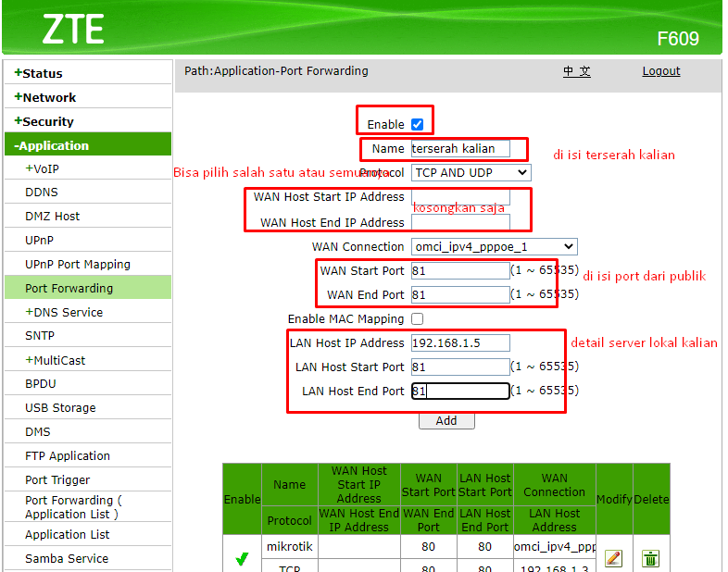The width and height of the screenshot is (728, 572).
Task: Click the edit pencil icon for mikrotik rule
Action: click(x=613, y=558)
